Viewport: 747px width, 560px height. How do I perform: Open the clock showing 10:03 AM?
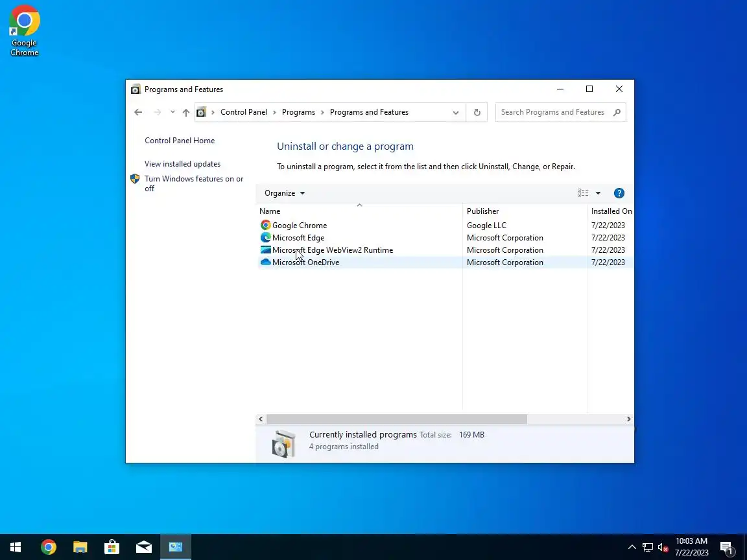pos(691,547)
